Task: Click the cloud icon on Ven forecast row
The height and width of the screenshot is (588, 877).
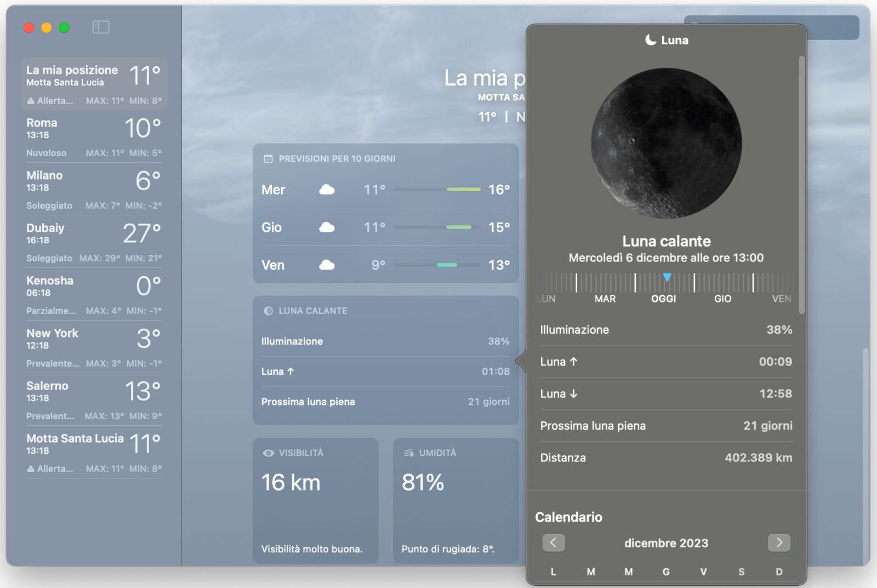Action: 327,265
